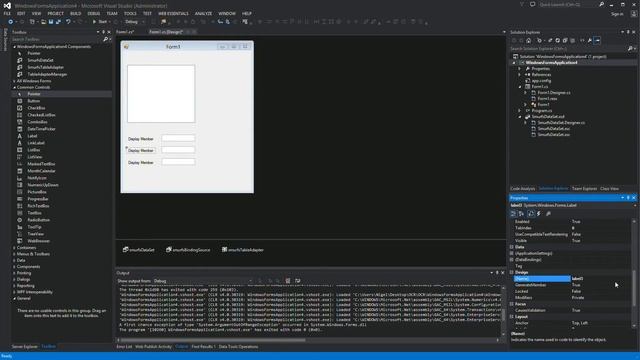Click the Undo toolbar icon
Image resolution: width=640 pixels, height=360 pixels.
tap(69, 22)
